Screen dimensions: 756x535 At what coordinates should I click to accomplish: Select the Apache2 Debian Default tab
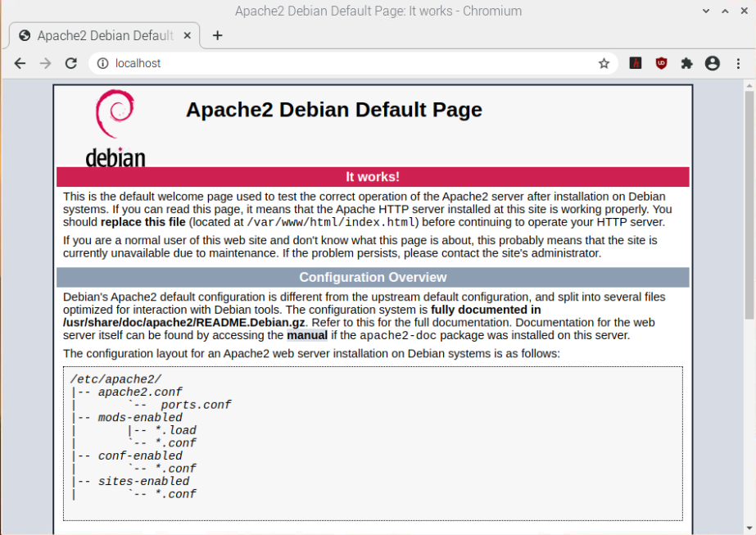coord(104,35)
